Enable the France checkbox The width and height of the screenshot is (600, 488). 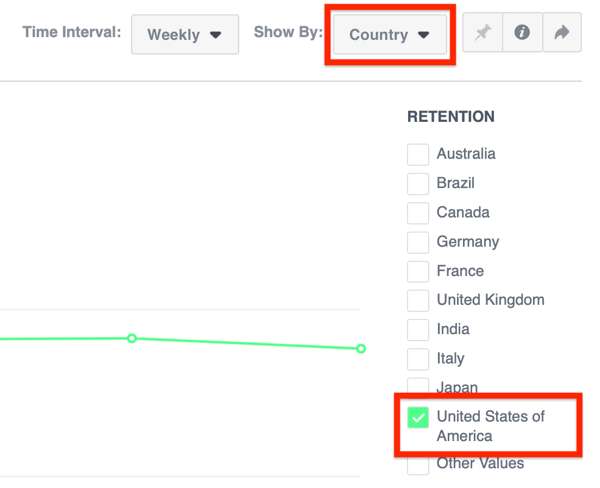tap(418, 271)
